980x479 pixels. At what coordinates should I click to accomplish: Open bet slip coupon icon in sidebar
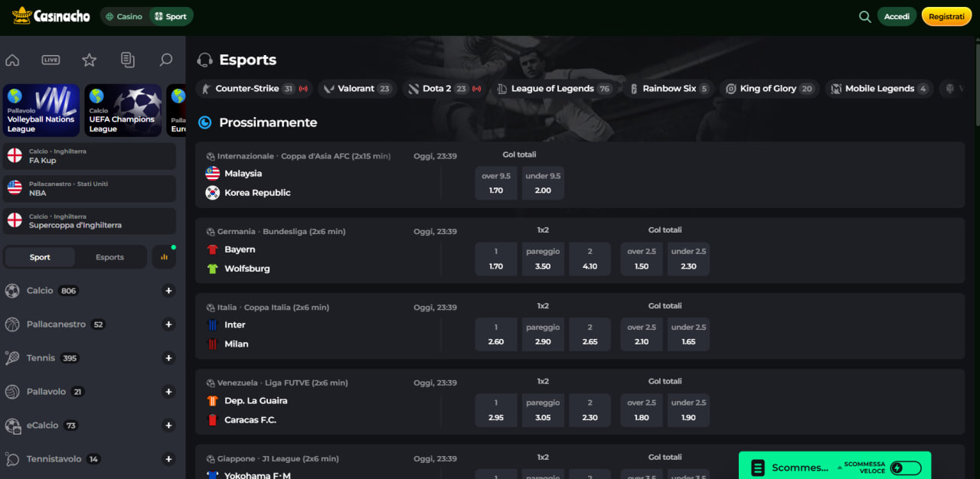(x=128, y=60)
